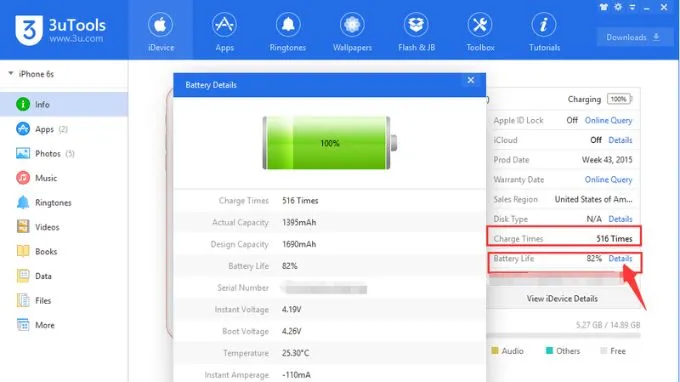Click the Audio yellow legend swatch

coord(494,350)
